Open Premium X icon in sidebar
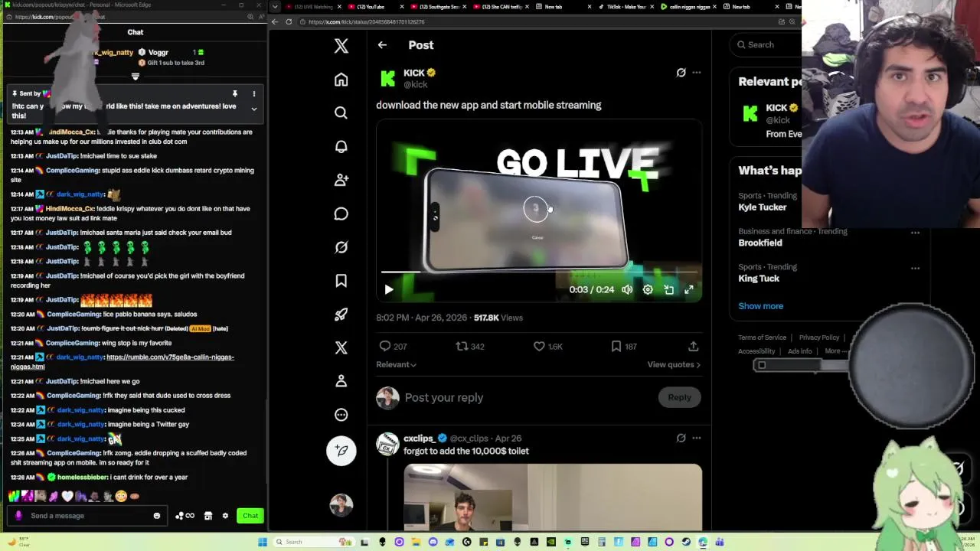The width and height of the screenshot is (980, 551). (x=341, y=347)
